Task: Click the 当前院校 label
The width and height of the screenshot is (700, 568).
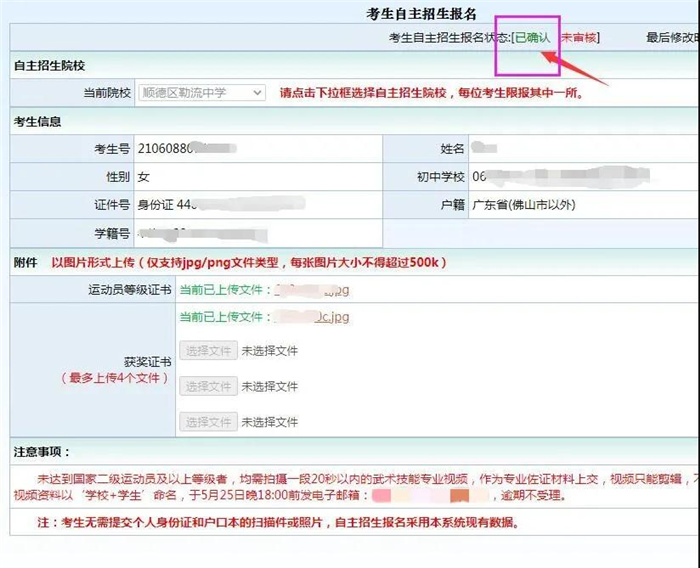Action: pos(107,93)
